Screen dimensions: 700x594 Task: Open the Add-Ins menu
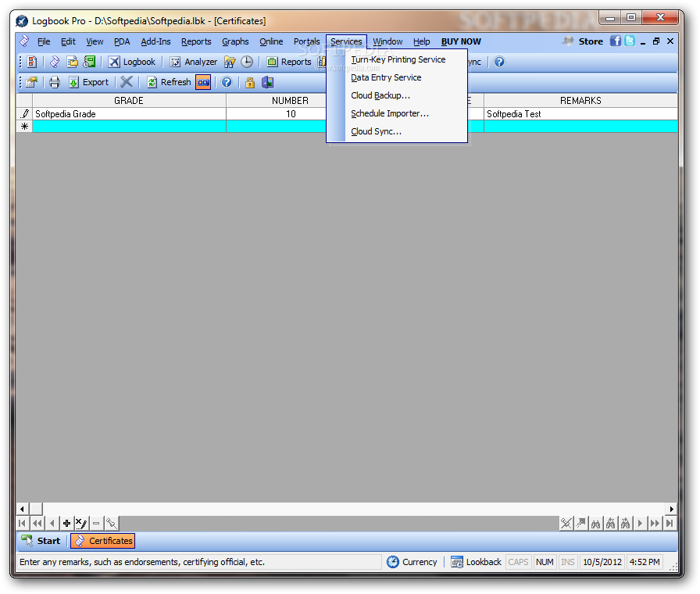tap(155, 41)
